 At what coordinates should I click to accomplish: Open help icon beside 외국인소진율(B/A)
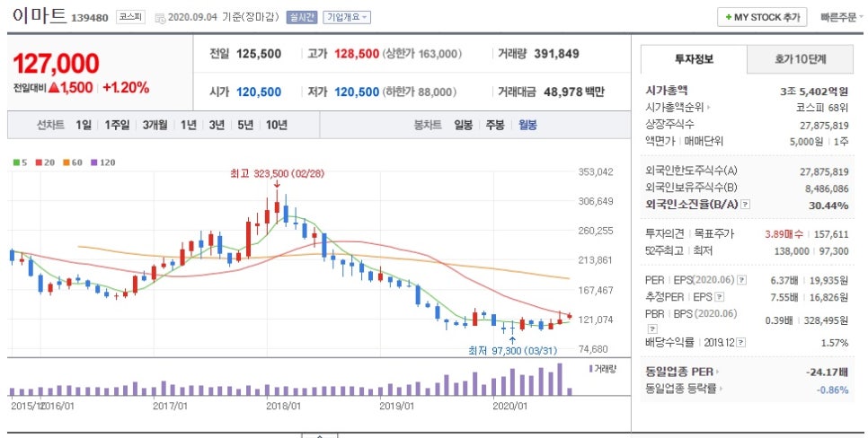click(x=746, y=205)
